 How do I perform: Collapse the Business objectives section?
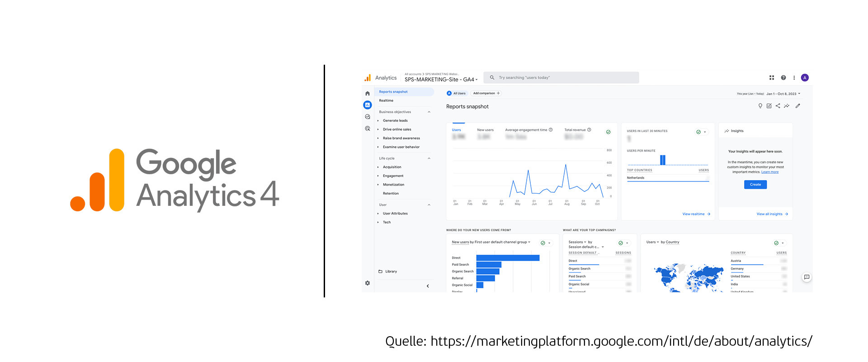tap(429, 112)
